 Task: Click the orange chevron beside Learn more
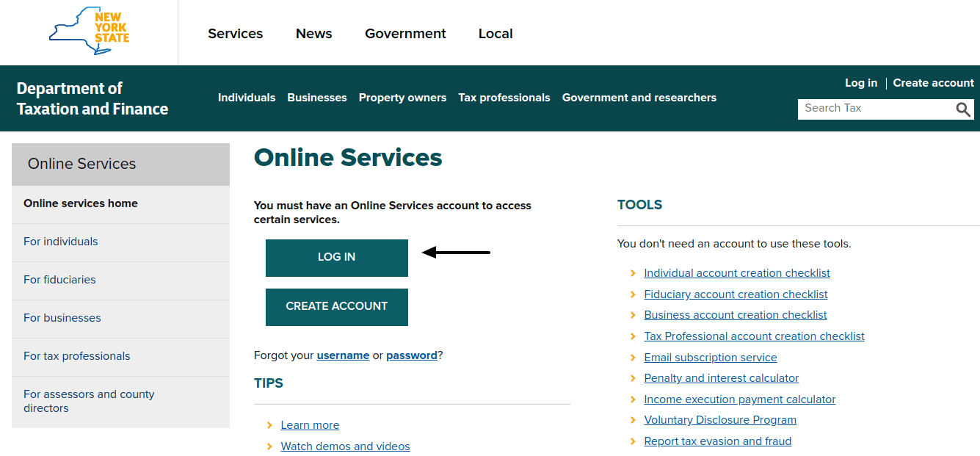click(269, 425)
